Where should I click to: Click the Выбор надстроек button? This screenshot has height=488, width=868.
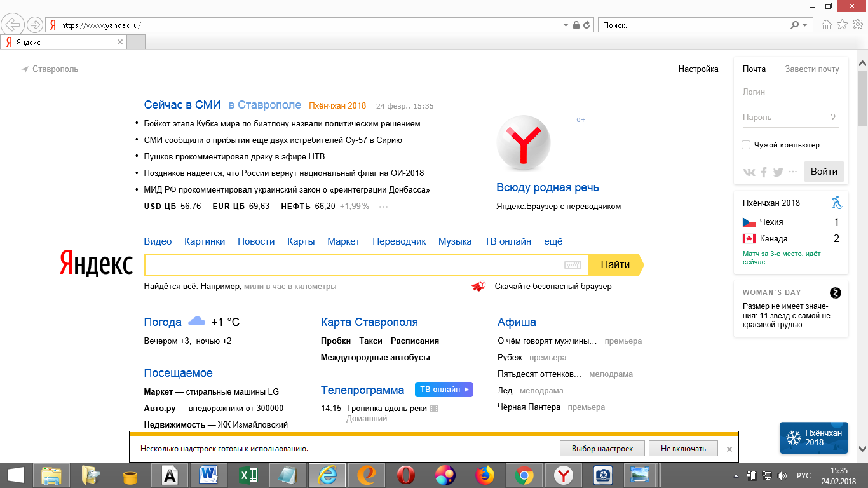[x=602, y=448]
